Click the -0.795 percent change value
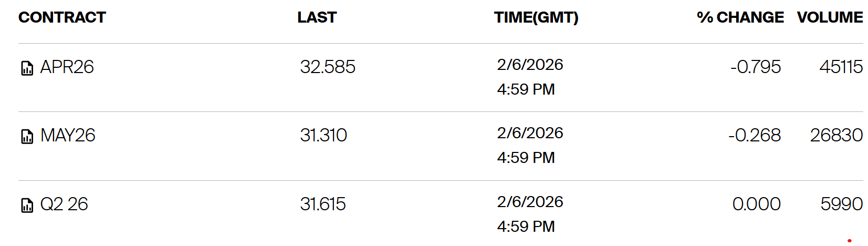The height and width of the screenshot is (246, 868). coord(755,67)
